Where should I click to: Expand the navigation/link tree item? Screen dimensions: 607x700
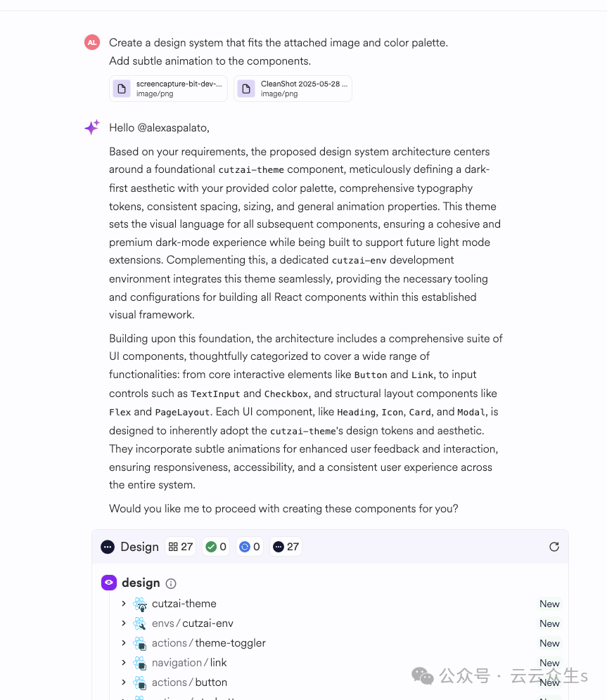click(x=124, y=663)
